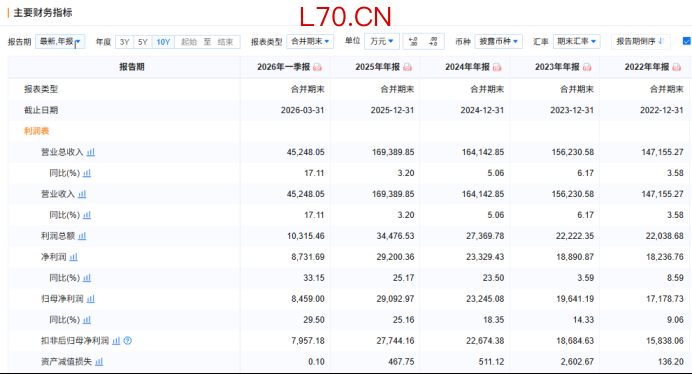Screen dimensions: 692x374
Task: Click the 主要财务指标 section title
Action: (x=43, y=13)
